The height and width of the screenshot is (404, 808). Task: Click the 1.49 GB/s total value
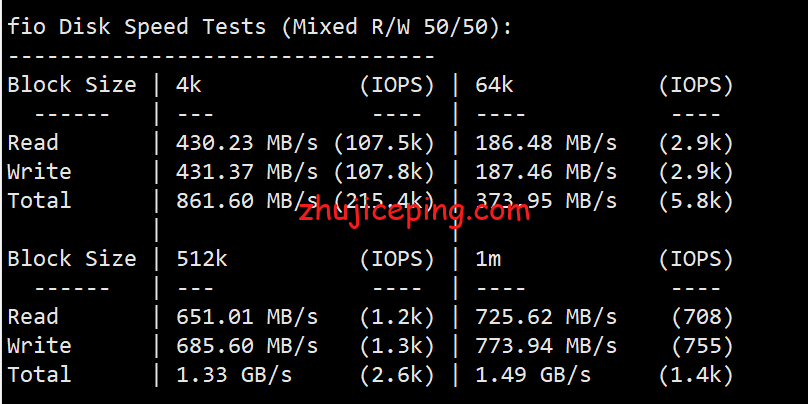(x=534, y=375)
